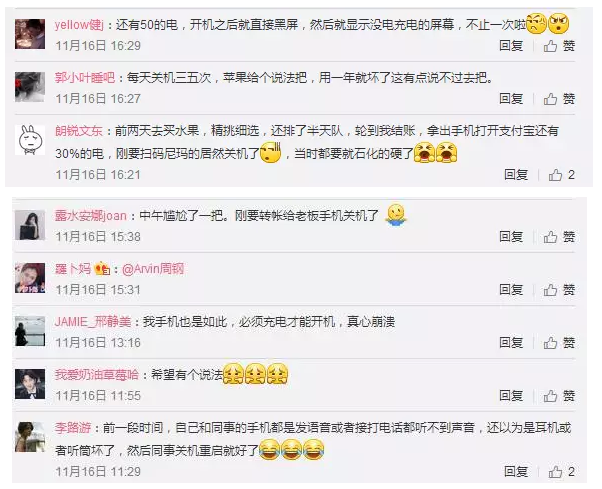The width and height of the screenshot is (602, 489).
Task: Visit 朗锐文东's profile by username
Action: point(79,131)
